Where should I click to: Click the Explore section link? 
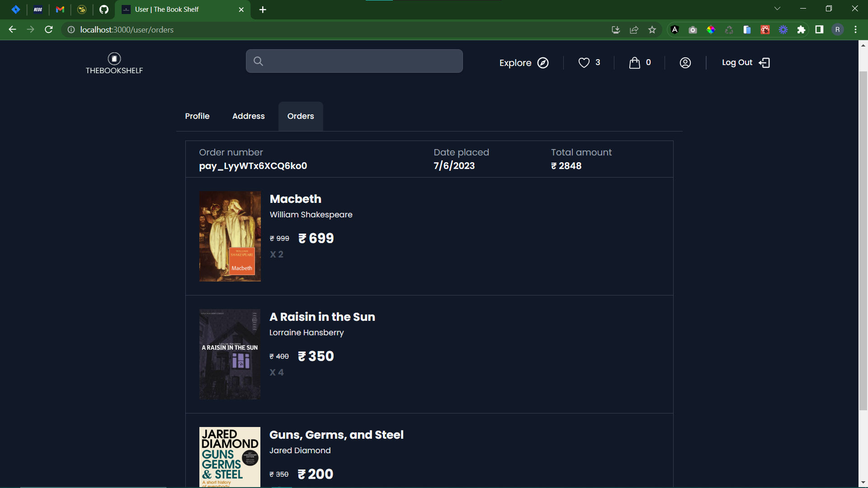pyautogui.click(x=524, y=62)
